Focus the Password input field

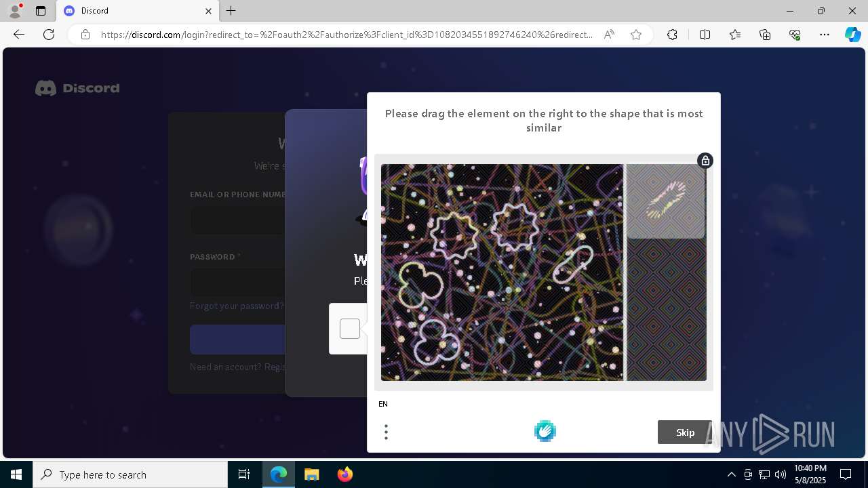click(237, 282)
